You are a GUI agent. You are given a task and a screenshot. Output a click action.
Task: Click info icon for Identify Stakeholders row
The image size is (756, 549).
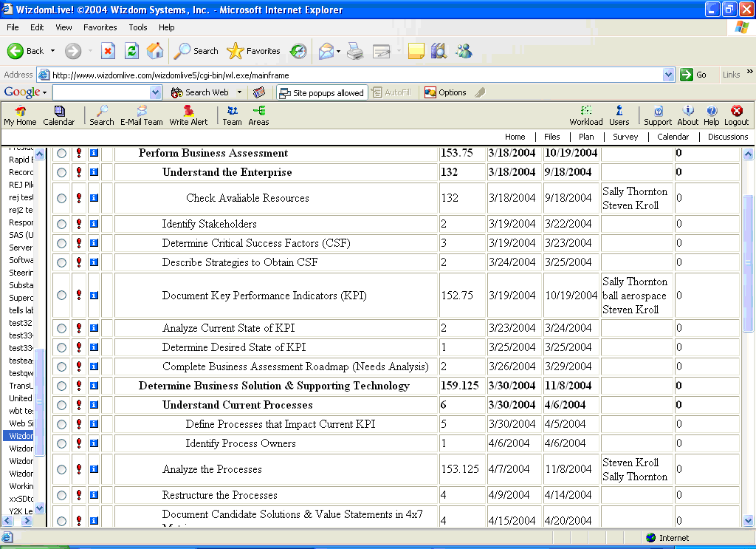(94, 224)
